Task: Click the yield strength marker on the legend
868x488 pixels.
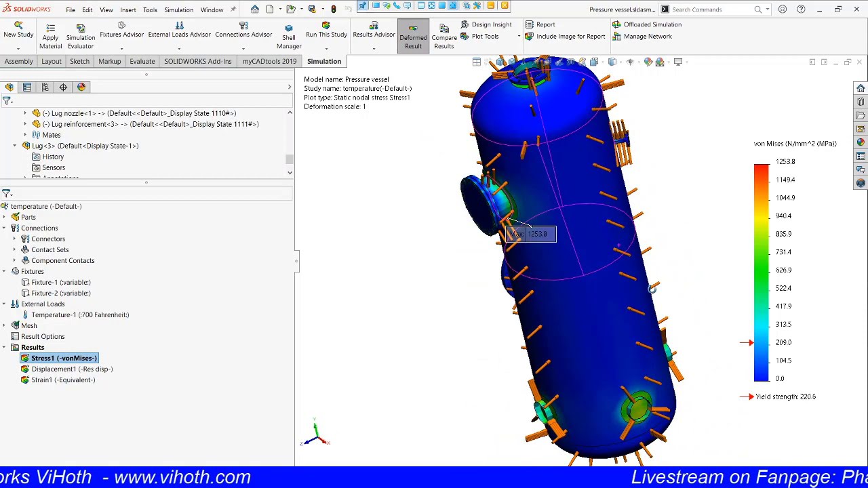Action: pyautogui.click(x=747, y=342)
